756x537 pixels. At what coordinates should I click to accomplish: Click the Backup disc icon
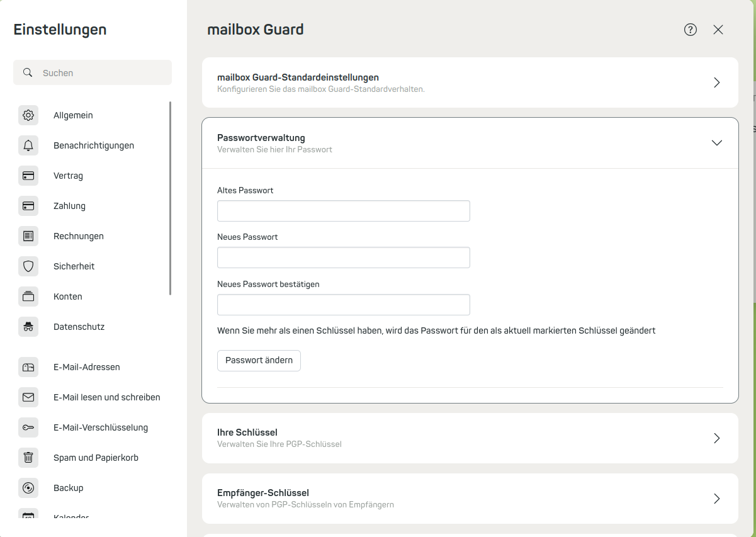28,488
